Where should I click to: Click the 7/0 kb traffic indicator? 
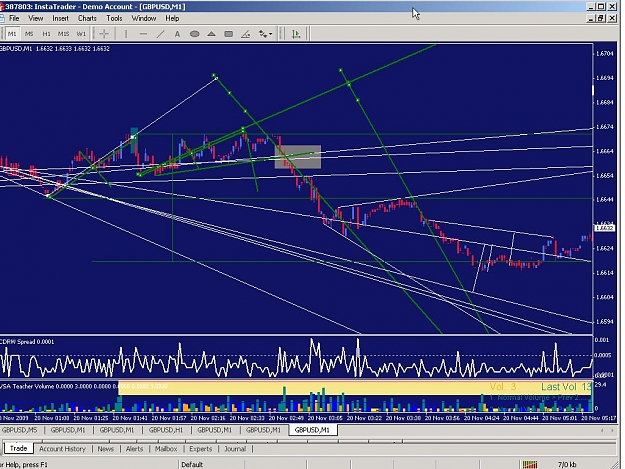567,465
